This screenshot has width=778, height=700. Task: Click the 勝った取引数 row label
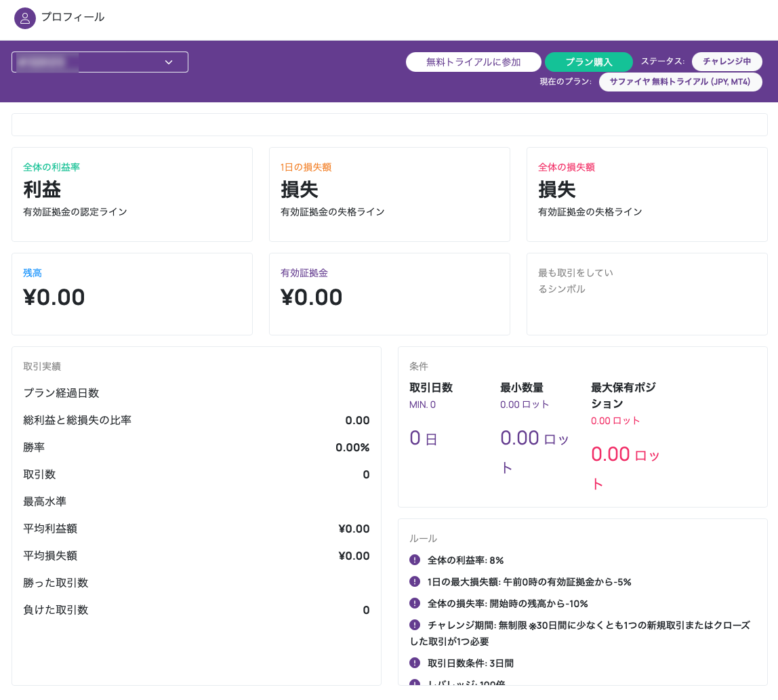pos(56,583)
